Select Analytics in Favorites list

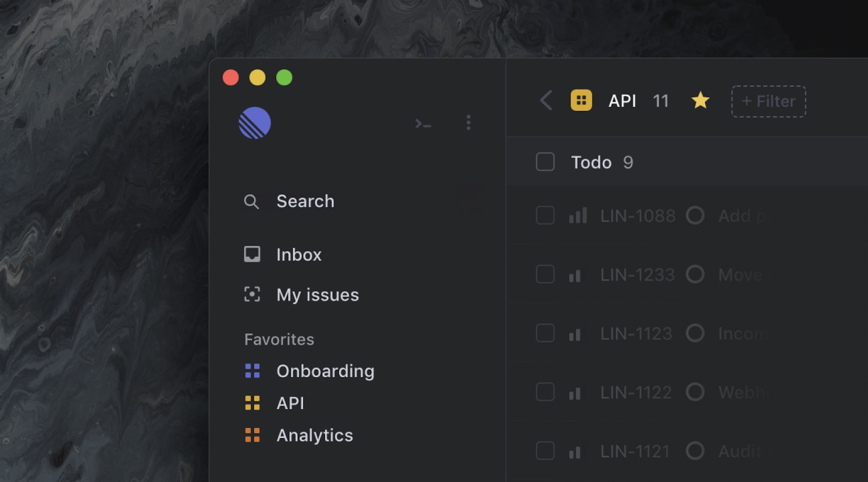point(314,435)
